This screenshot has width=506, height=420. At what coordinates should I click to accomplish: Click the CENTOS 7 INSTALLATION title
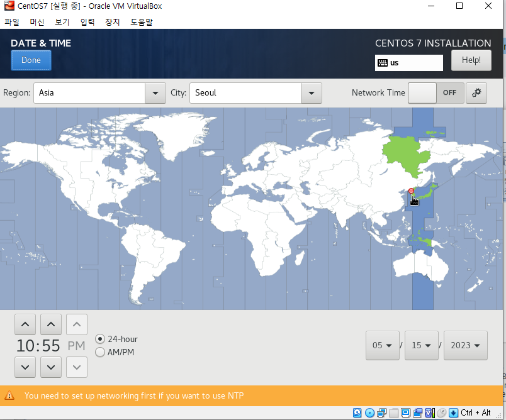coord(433,43)
